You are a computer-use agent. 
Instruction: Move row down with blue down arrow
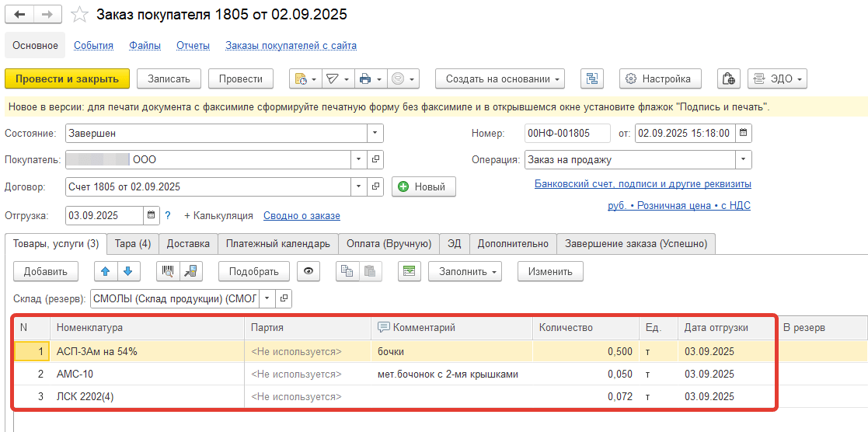127,271
